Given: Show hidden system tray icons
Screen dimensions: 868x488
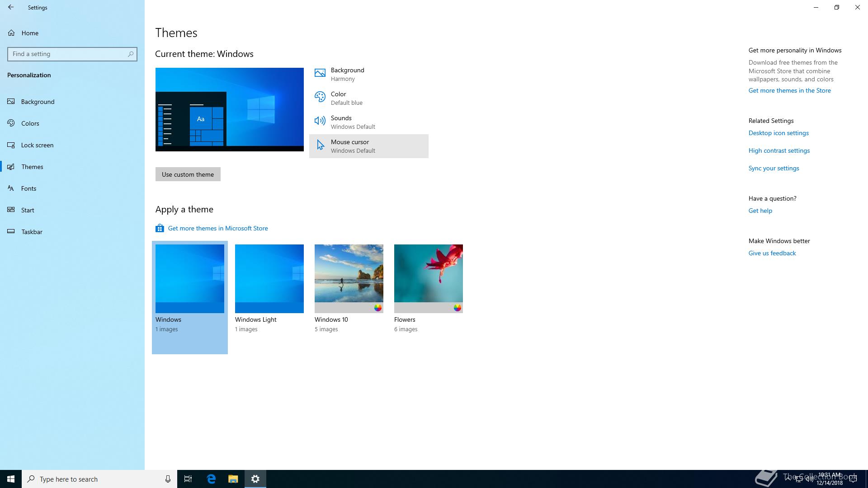Looking at the screenshot, I should tap(788, 479).
